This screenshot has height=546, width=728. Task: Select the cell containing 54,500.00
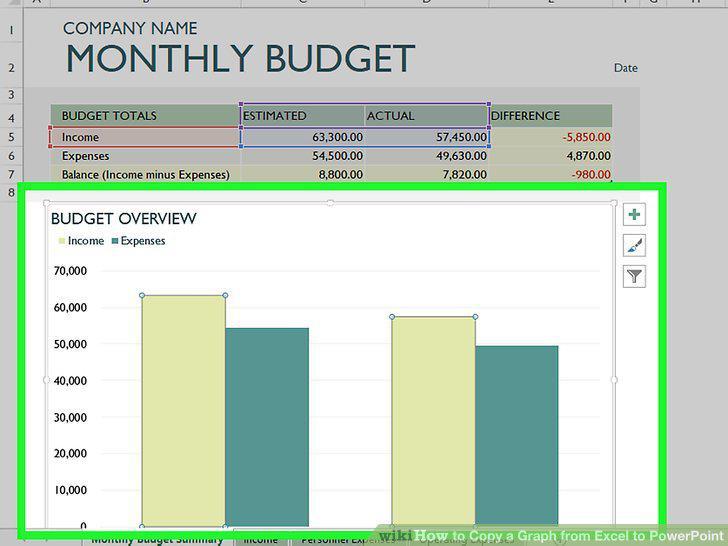coord(303,156)
